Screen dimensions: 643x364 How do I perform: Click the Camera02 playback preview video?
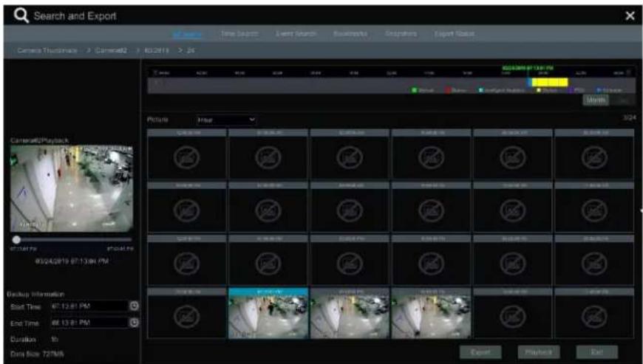tap(72, 189)
